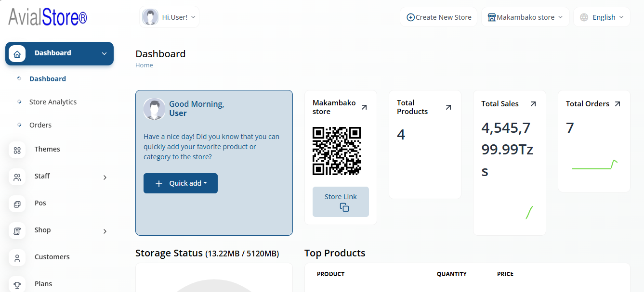The height and width of the screenshot is (292, 644).
Task: Click the Good Morning, User greeting
Action: click(x=197, y=109)
